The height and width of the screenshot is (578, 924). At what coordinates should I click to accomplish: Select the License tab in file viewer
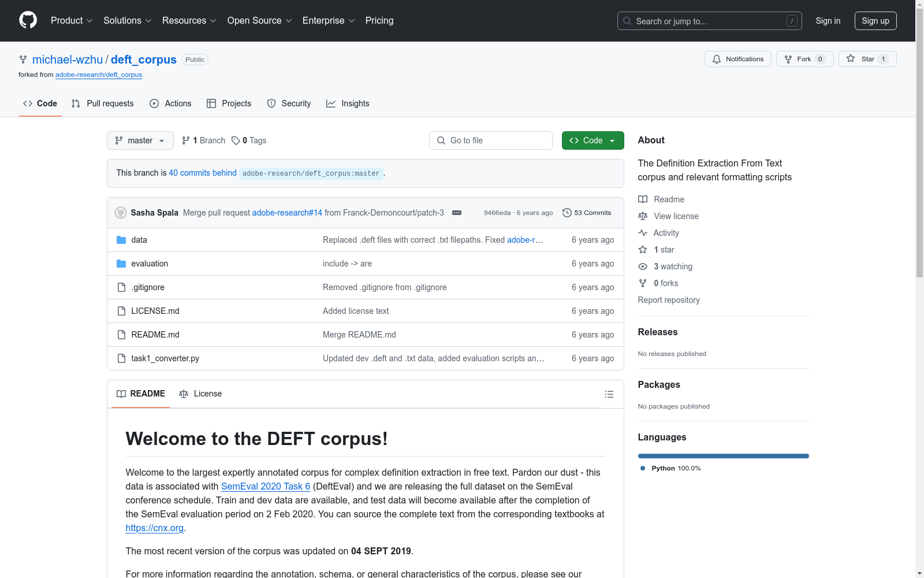[x=200, y=394]
